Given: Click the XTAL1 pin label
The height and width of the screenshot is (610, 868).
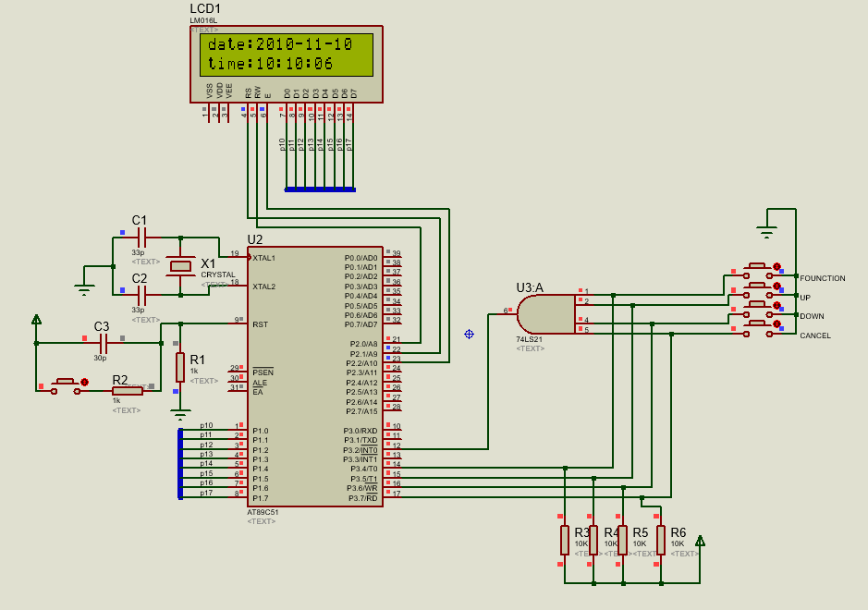Looking at the screenshot, I should point(264,258).
